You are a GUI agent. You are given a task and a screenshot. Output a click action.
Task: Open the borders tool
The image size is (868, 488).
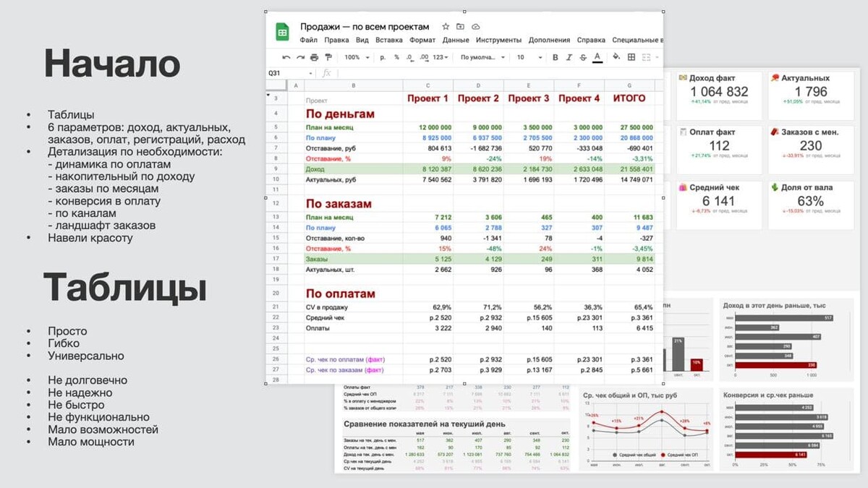pyautogui.click(x=631, y=57)
